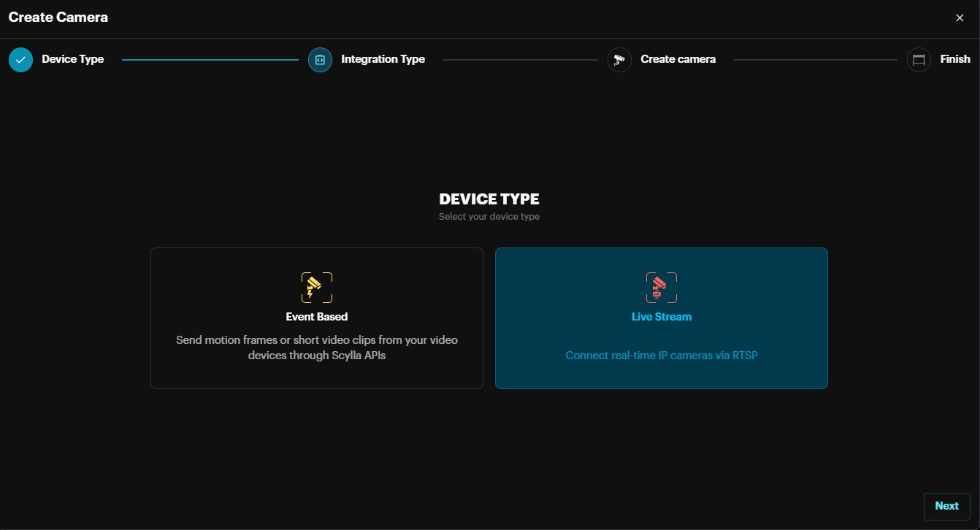Click the red Live Stream camera icon
Image resolution: width=980 pixels, height=530 pixels.
click(x=661, y=288)
